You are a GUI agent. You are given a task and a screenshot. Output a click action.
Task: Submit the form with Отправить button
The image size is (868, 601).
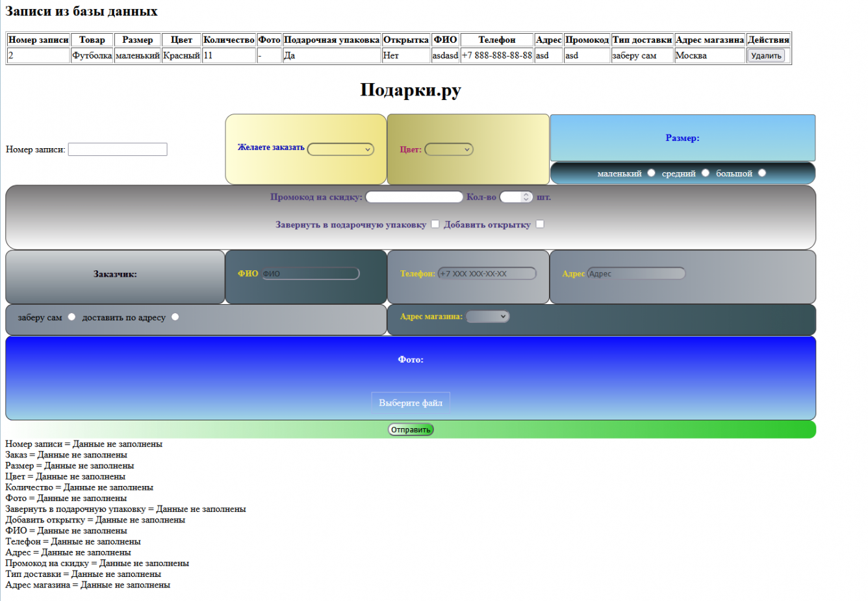pos(411,429)
